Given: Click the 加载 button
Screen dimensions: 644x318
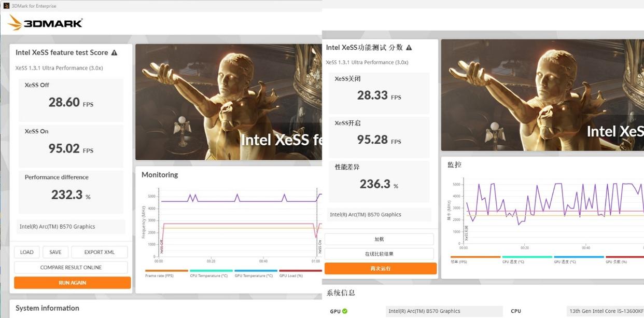Looking at the screenshot, I should point(379,239).
